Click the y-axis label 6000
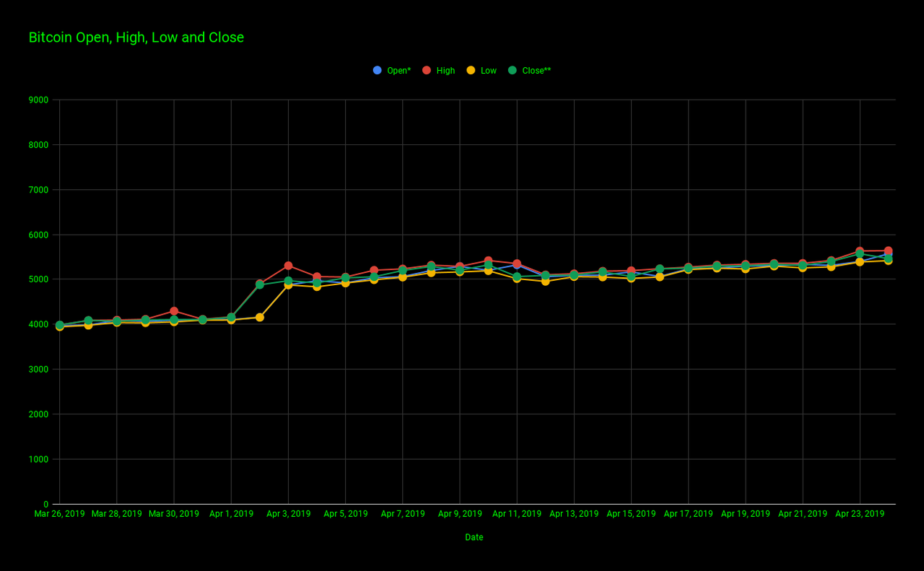 click(x=39, y=235)
